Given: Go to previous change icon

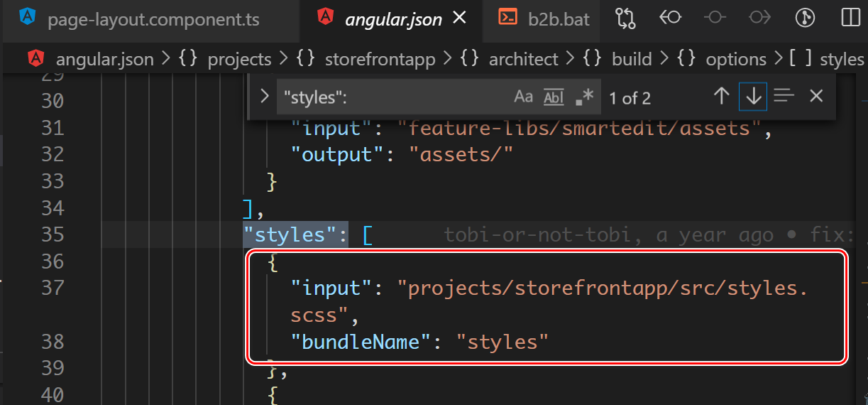Looking at the screenshot, I should click(670, 17).
